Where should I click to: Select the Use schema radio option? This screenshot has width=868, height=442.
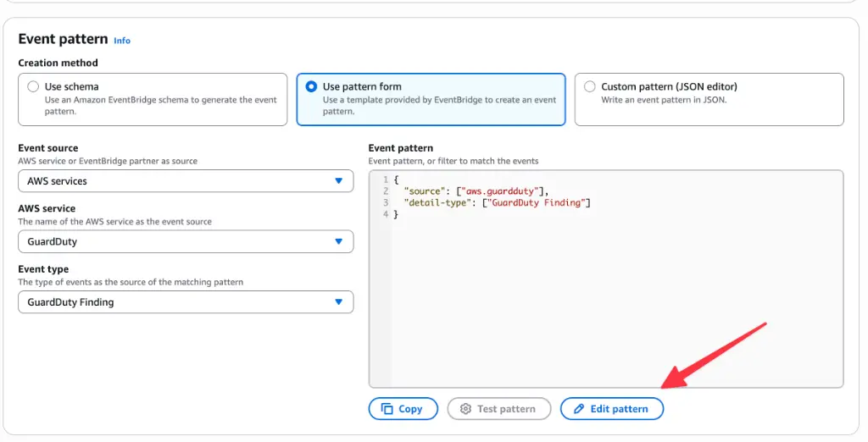point(33,86)
